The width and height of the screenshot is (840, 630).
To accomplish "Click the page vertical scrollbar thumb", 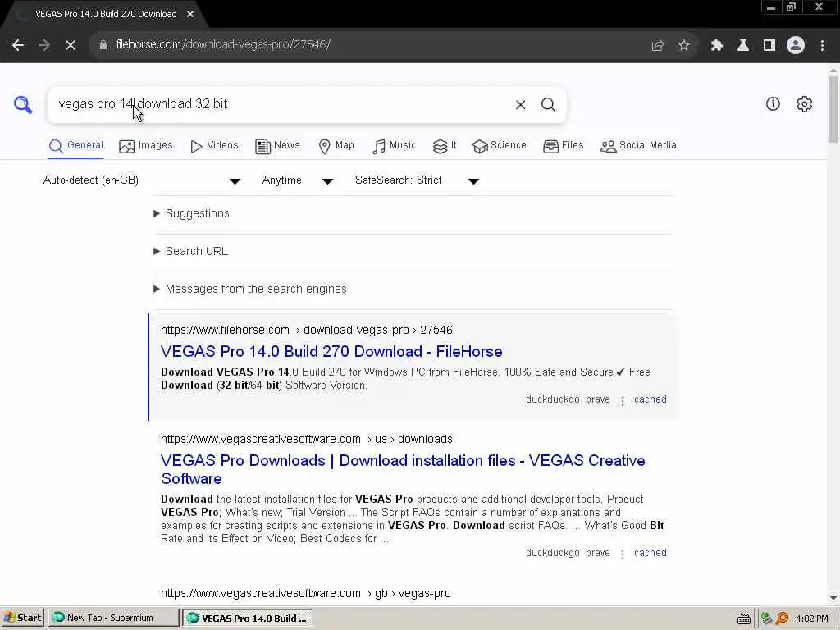I will pyautogui.click(x=833, y=109).
